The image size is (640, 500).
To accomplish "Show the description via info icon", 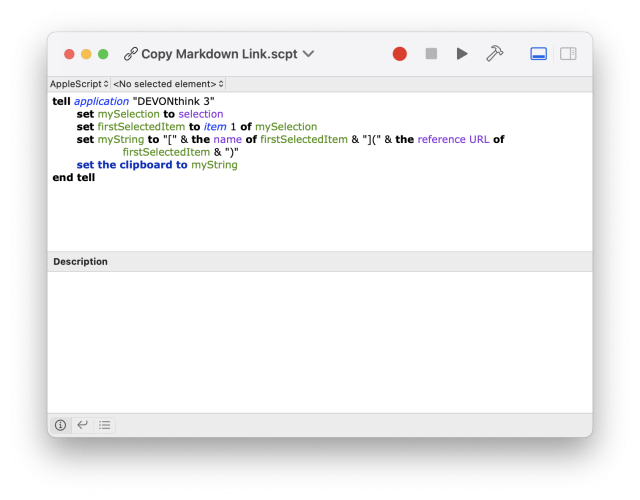I will coord(60,425).
